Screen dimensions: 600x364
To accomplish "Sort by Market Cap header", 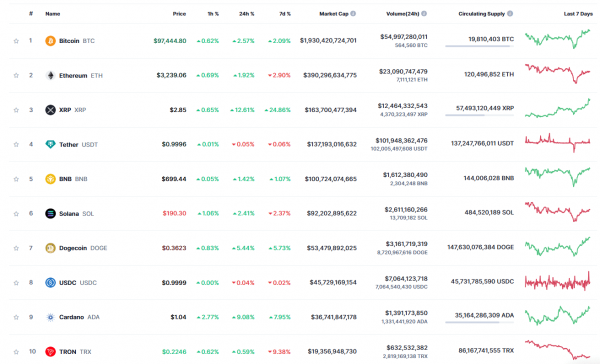I will (334, 14).
